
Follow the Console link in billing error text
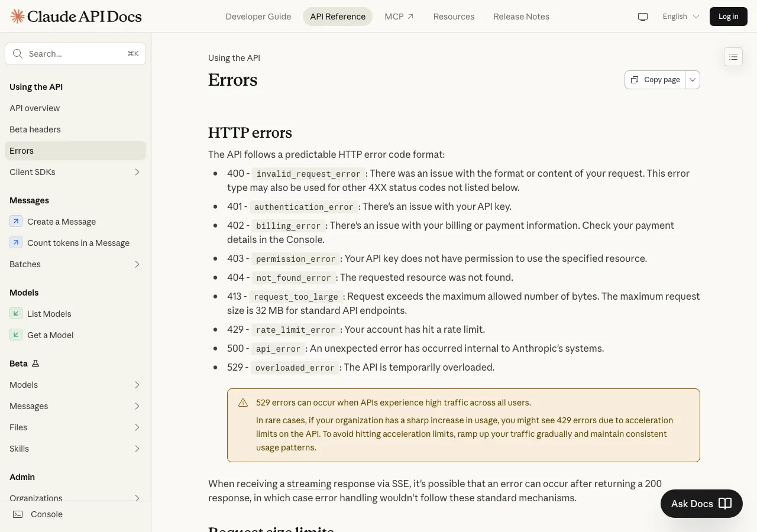point(305,239)
